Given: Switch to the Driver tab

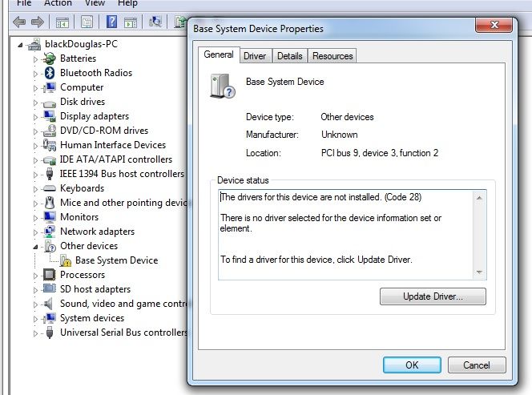Looking at the screenshot, I should (x=255, y=56).
